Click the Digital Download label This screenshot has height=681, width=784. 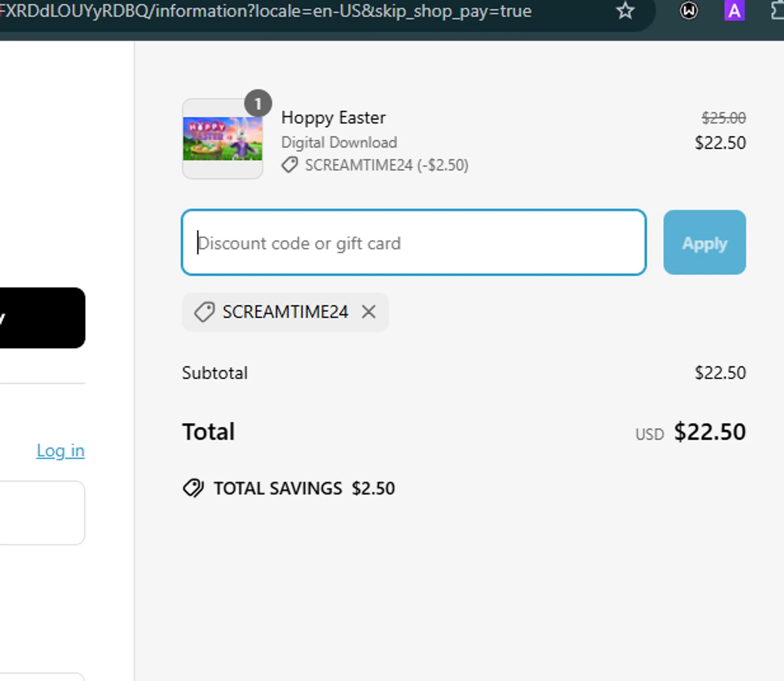[339, 142]
